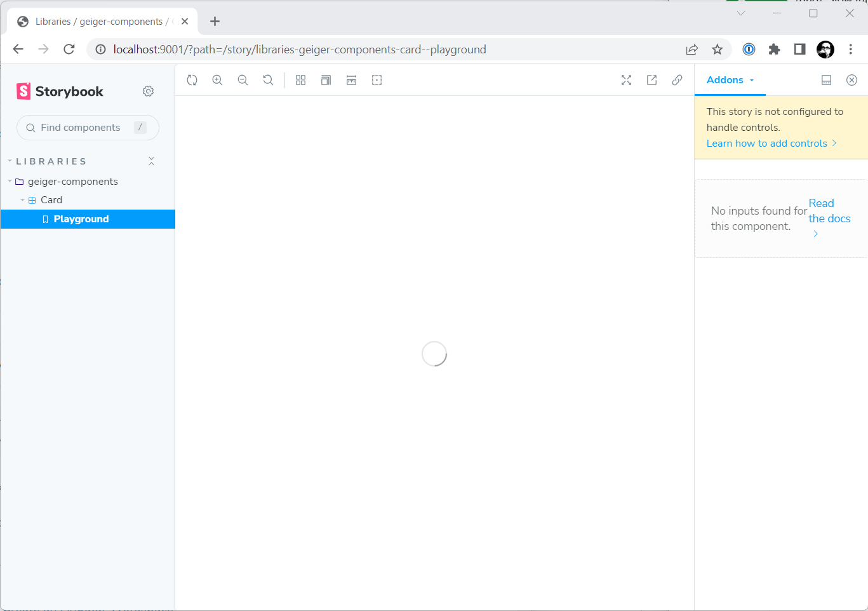Copy the story link
This screenshot has width=868, height=611.
[677, 80]
